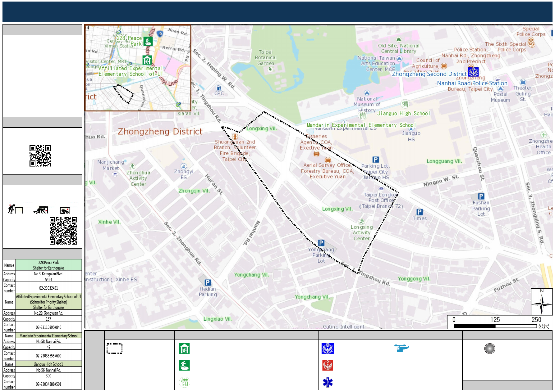
Task: Click the 'Zhongzheng District' map label
Action: 160,132
